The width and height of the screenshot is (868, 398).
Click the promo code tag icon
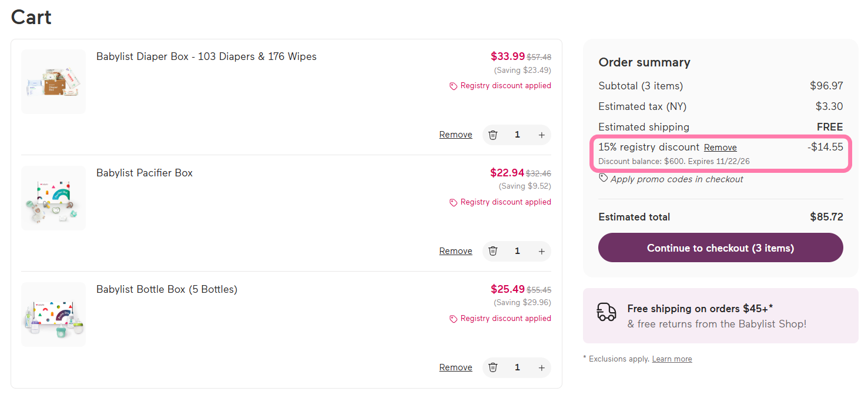pos(604,178)
